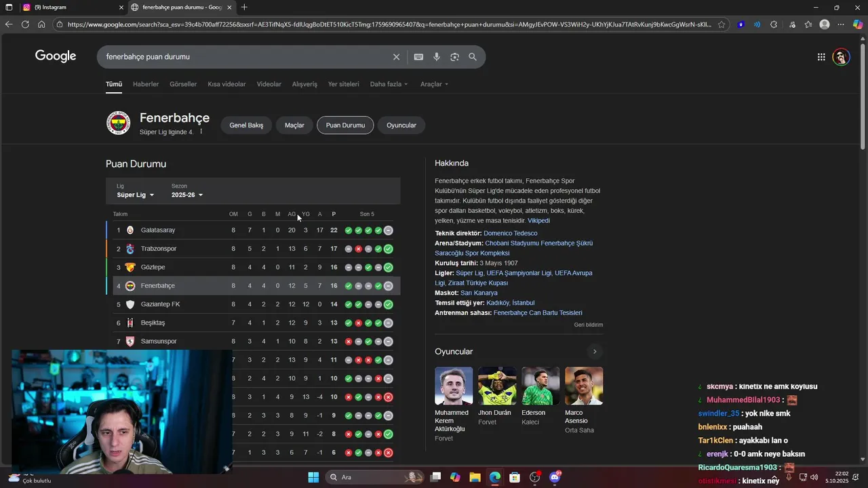Show next players with the Oyuncular arrow
Viewport: 868px width, 488px height.
click(x=595, y=352)
